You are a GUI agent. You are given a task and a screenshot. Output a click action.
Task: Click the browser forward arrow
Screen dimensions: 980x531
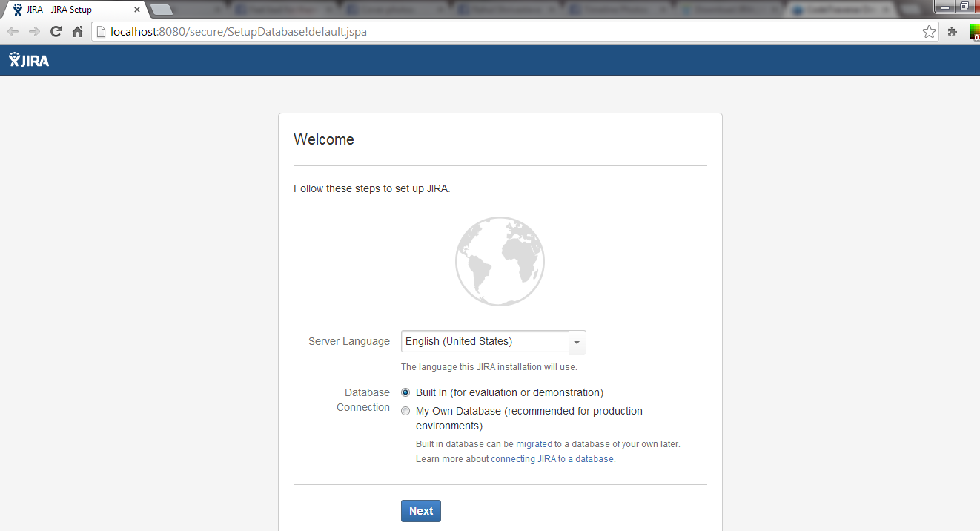tap(34, 32)
